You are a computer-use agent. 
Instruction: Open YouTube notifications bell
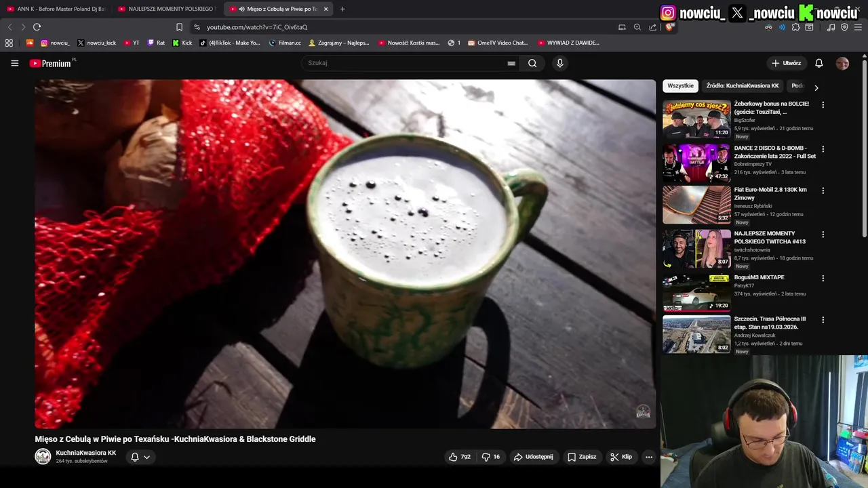(x=818, y=63)
